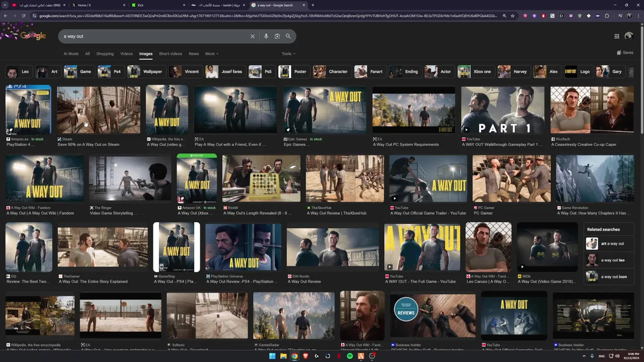Switch to the News tab
Screen dimensions: 644x362
coord(194,54)
